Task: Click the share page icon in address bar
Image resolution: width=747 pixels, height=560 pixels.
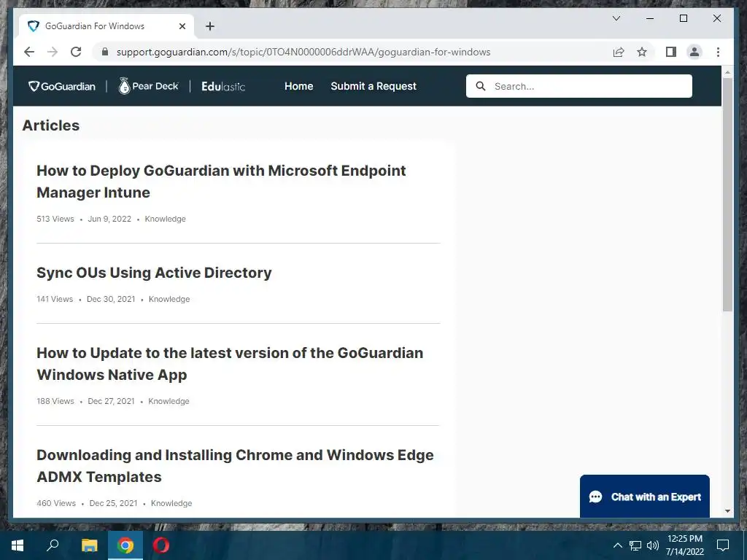Action: pyautogui.click(x=619, y=52)
